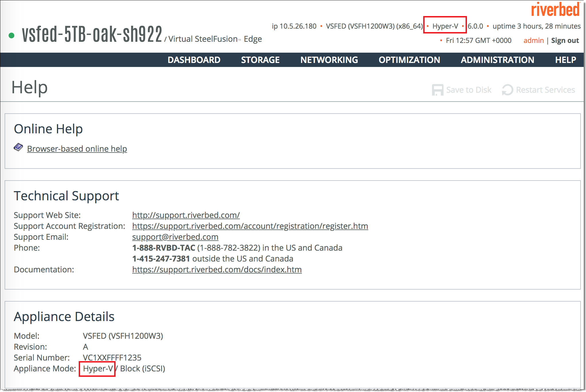Click the Save to Disk icon
Image resolution: width=586 pixels, height=392 pixels.
tap(437, 90)
